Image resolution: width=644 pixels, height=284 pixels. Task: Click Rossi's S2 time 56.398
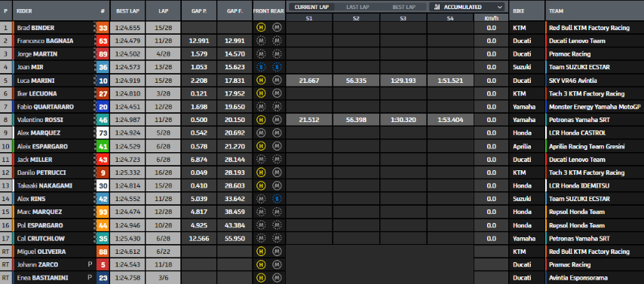[x=356, y=120]
